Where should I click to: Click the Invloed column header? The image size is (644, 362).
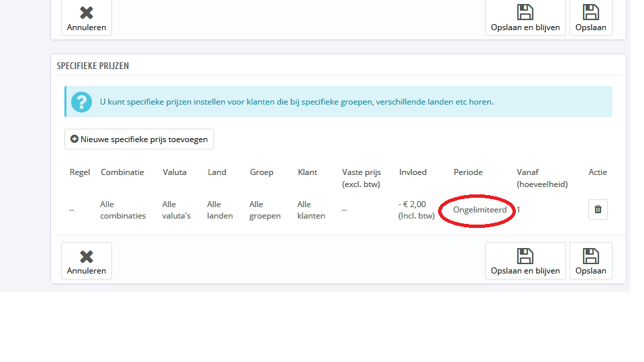point(413,172)
